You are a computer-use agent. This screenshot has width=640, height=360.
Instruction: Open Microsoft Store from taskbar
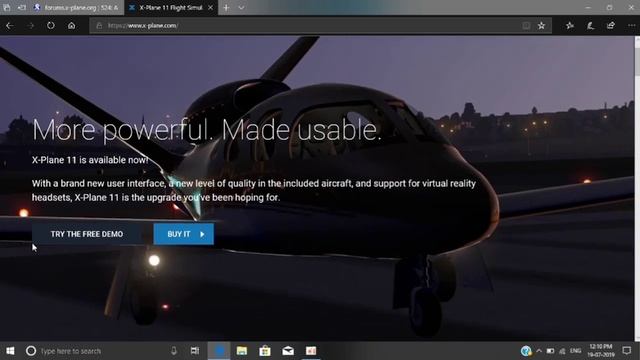(x=265, y=351)
